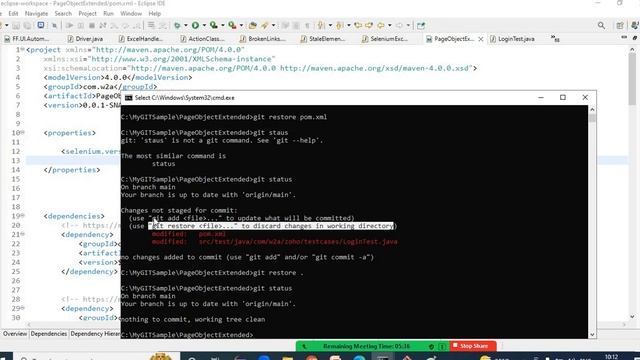Click the Open Type folder icon
This screenshot has width=640, height=360.
pos(253,25)
